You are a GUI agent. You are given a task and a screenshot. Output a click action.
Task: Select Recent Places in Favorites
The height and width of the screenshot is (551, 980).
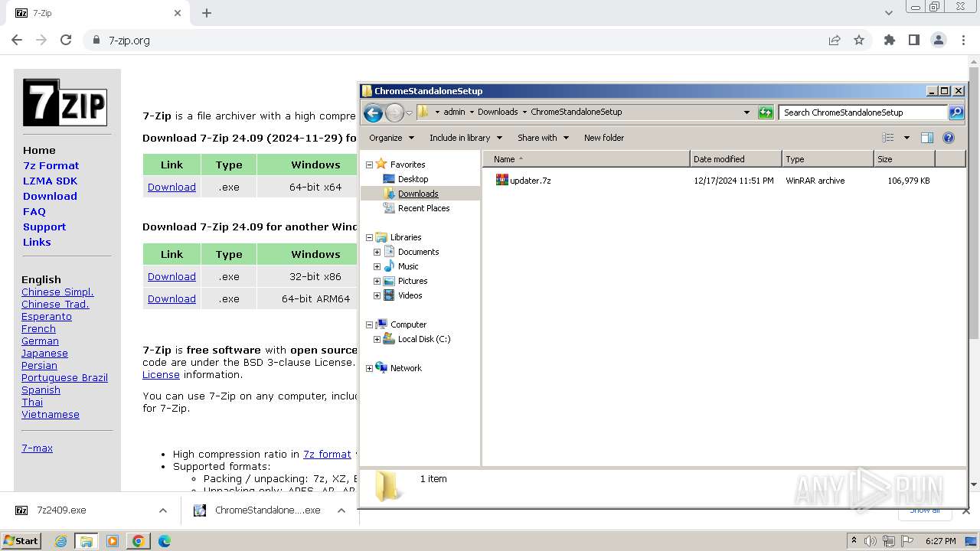pos(423,208)
